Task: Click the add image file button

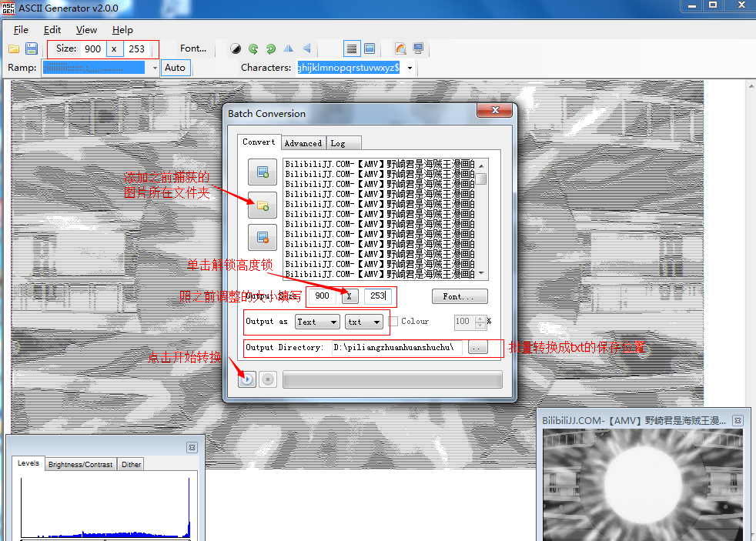Action: click(262, 172)
